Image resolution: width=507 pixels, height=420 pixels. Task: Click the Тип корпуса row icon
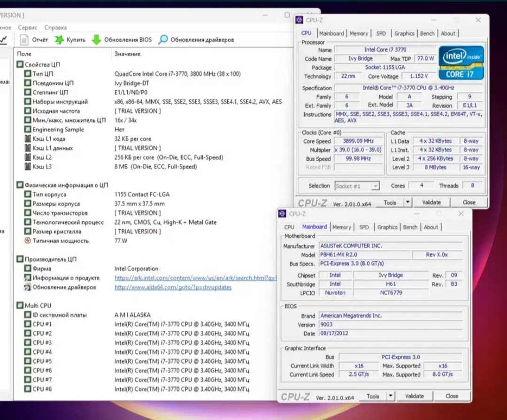tap(28, 194)
